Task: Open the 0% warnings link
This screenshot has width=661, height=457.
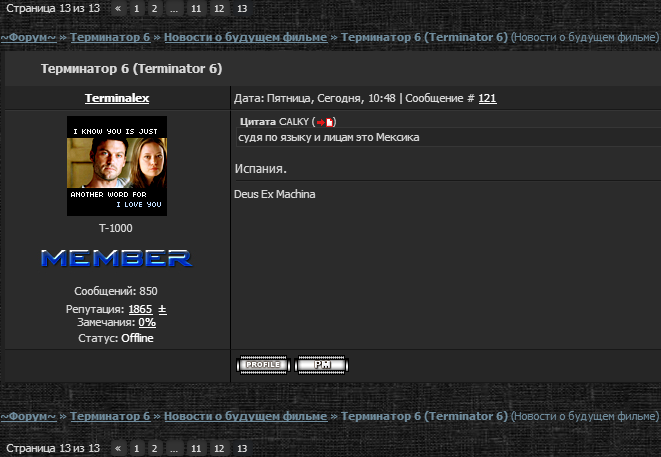Action: (147, 323)
